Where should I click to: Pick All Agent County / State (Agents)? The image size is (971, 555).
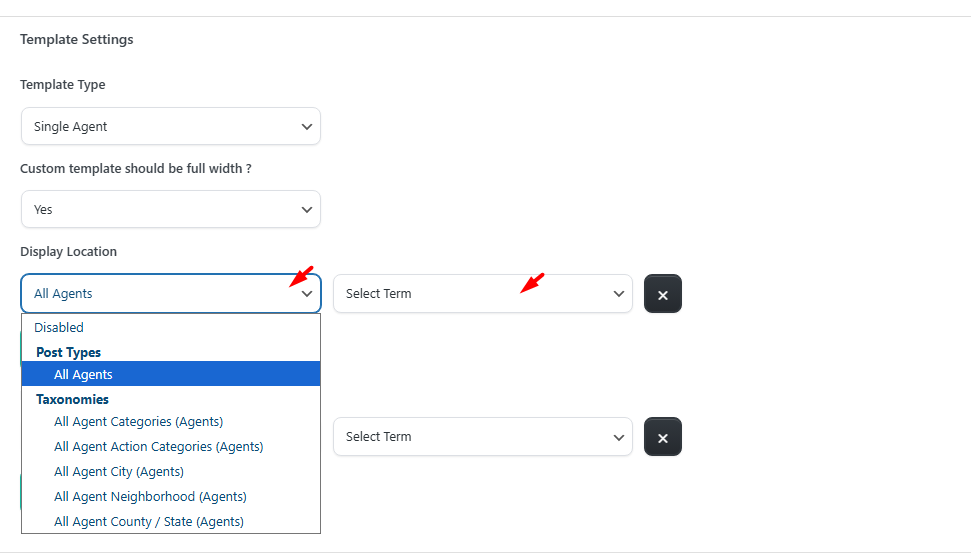click(x=149, y=522)
